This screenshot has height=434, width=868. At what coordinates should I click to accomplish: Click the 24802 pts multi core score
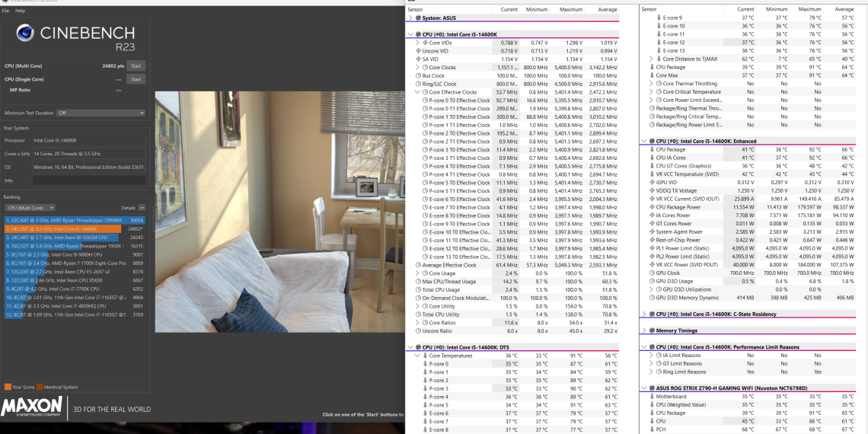click(x=113, y=66)
